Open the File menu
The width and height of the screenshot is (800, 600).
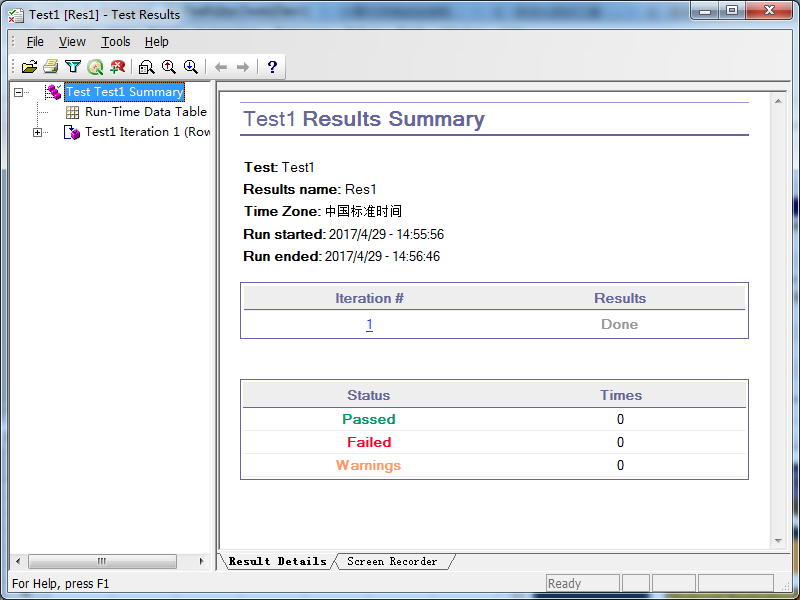[35, 42]
